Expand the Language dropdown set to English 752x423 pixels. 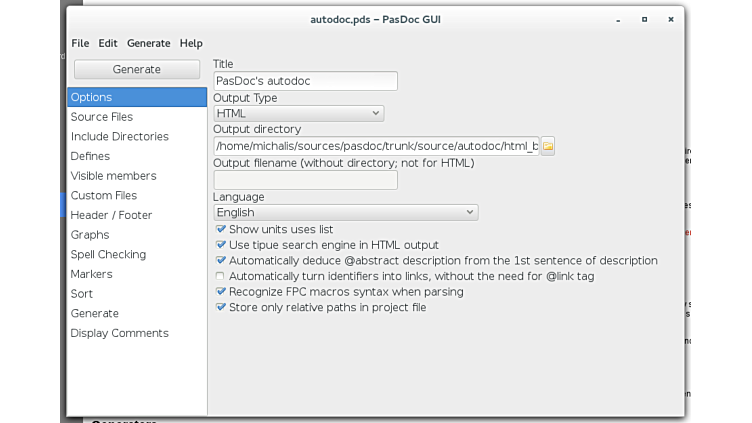coord(345,212)
